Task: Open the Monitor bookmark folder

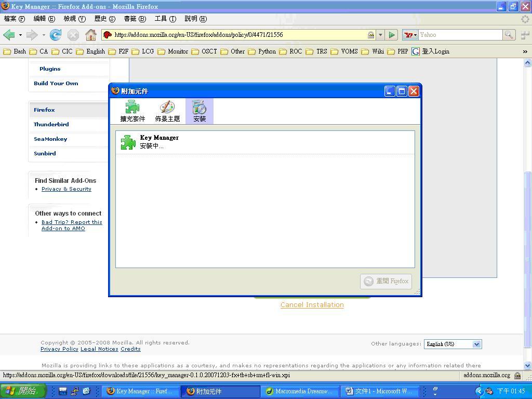Action: [172, 51]
